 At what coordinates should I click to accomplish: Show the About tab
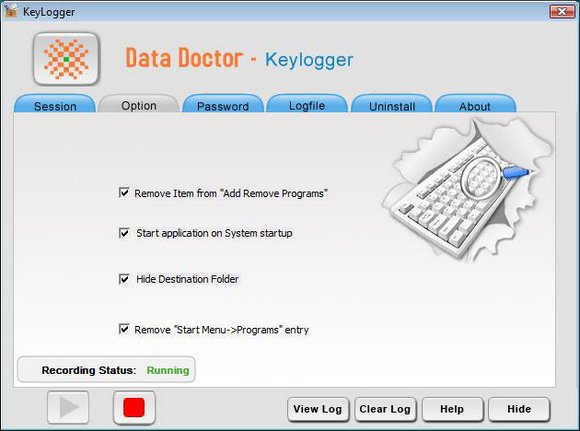475,104
